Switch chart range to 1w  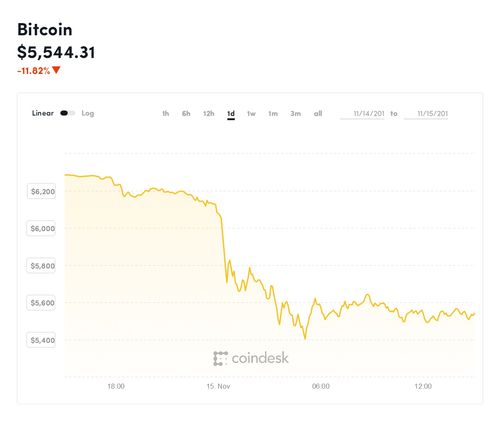click(251, 114)
